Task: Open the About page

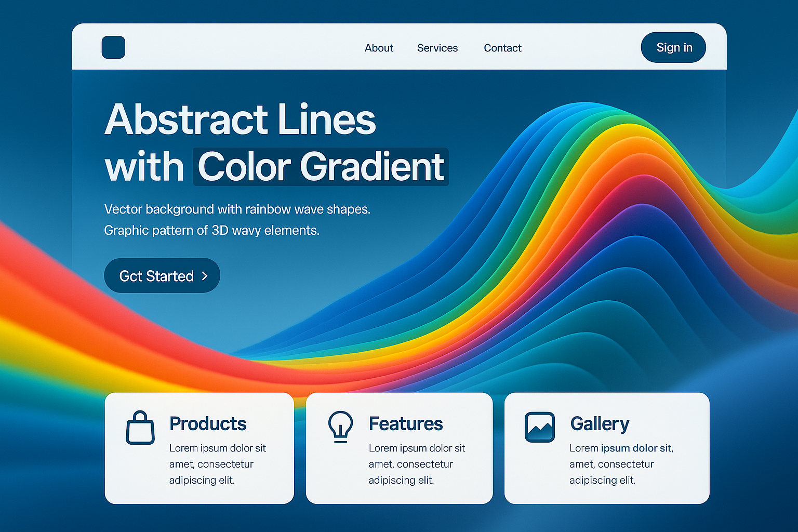Action: (x=379, y=48)
